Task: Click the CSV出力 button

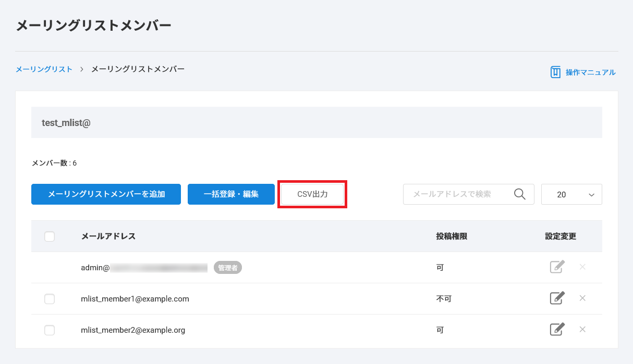Action: [312, 194]
